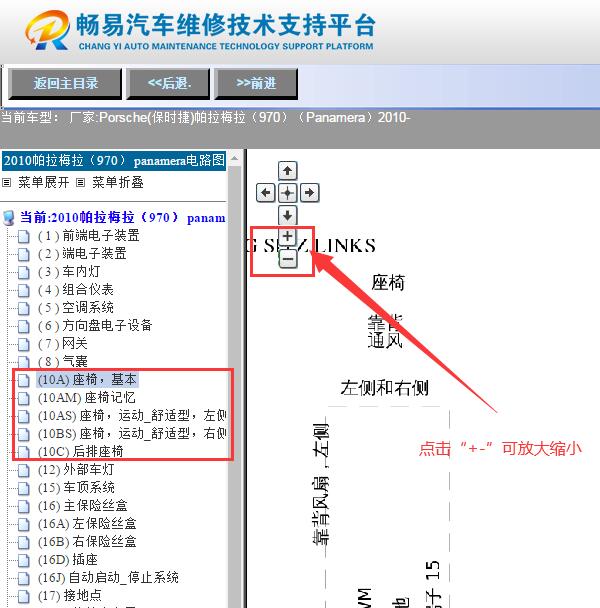Screen dimensions: 600x608
Task: Click page icon beside (16D) 插座
Action: [x=24, y=560]
